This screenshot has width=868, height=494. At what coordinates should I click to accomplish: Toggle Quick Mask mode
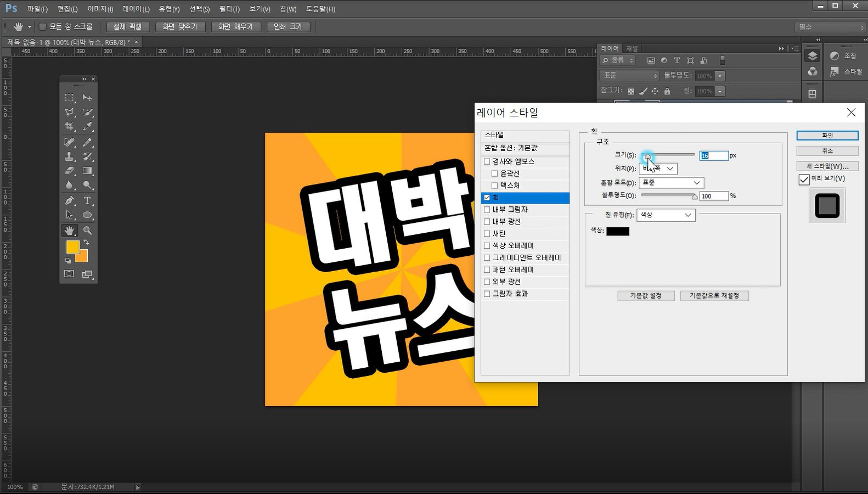[x=69, y=274]
